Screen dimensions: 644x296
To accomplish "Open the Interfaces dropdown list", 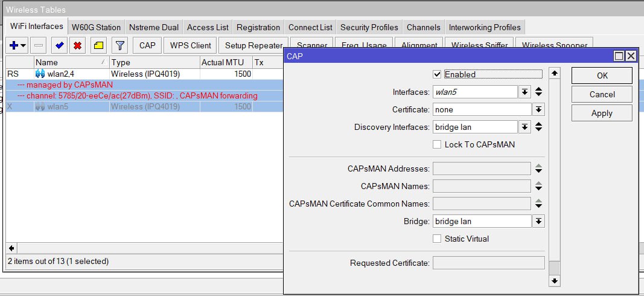I will [524, 92].
